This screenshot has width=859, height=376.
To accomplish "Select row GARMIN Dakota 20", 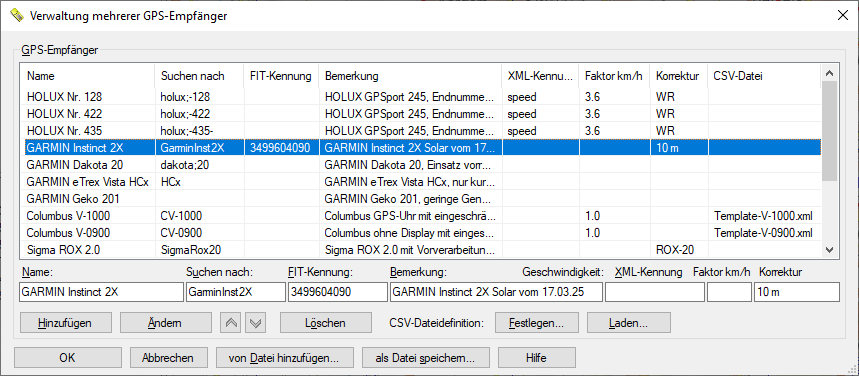I will pyautogui.click(x=421, y=165).
